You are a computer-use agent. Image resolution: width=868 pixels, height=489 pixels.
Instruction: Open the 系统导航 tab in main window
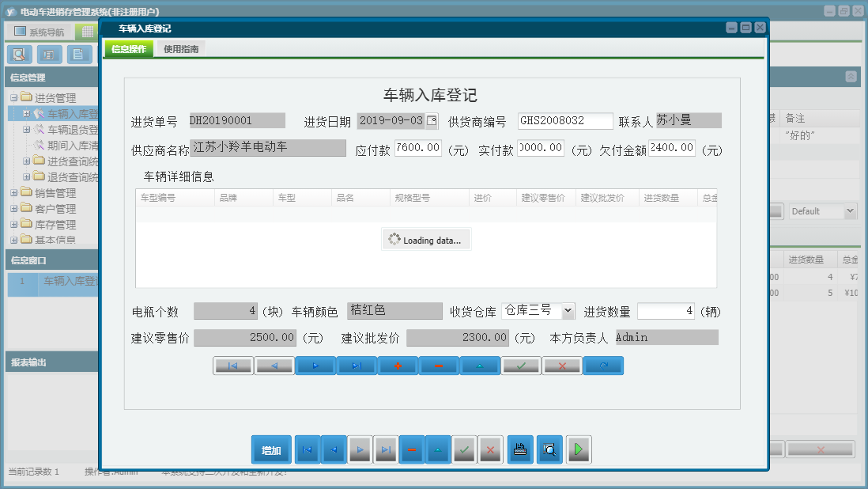[40, 32]
